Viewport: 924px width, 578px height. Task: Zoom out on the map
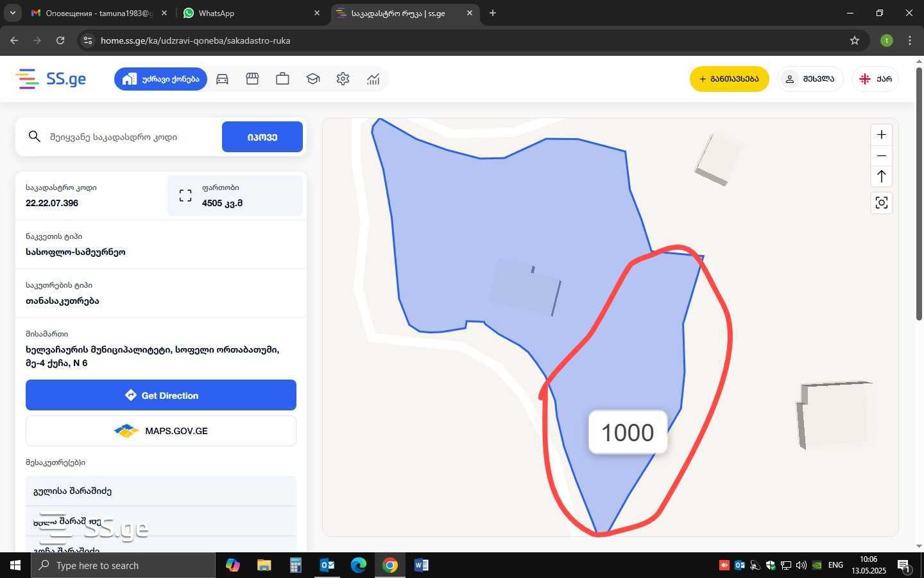(x=881, y=155)
